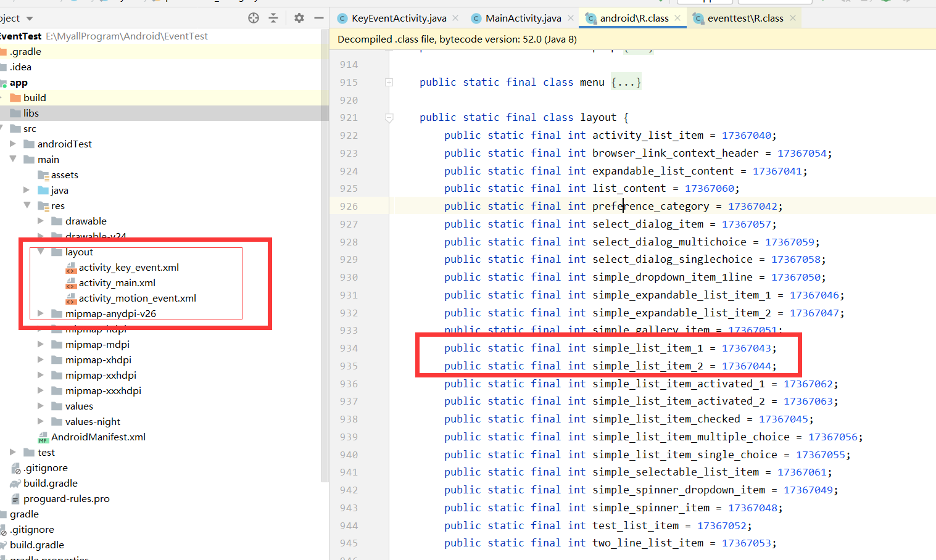Screen dimensions: 936x560
Task: Expand the mipmap-xhdpi folder arrow
Action: [41, 360]
